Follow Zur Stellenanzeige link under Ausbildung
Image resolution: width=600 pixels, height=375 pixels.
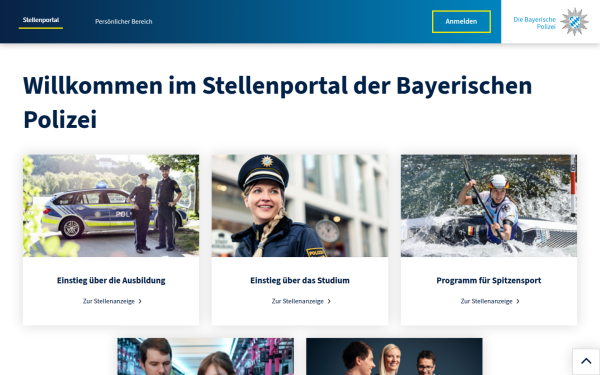tap(109, 302)
